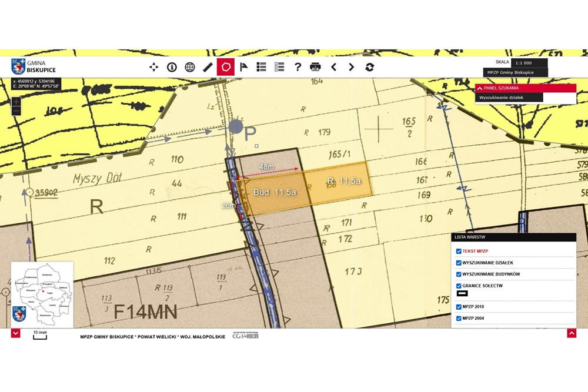Open the print map tool
Viewport: 588px width, 392px height.
pyautogui.click(x=315, y=67)
